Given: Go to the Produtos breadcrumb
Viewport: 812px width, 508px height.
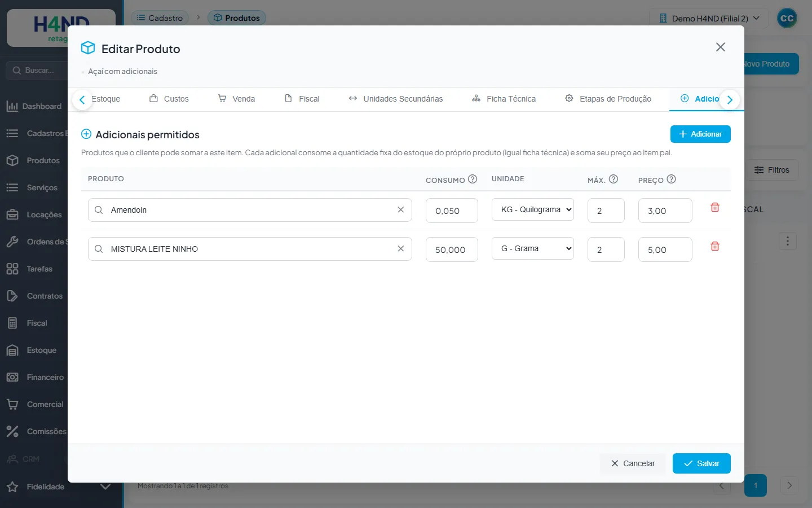Looking at the screenshot, I should (237, 18).
